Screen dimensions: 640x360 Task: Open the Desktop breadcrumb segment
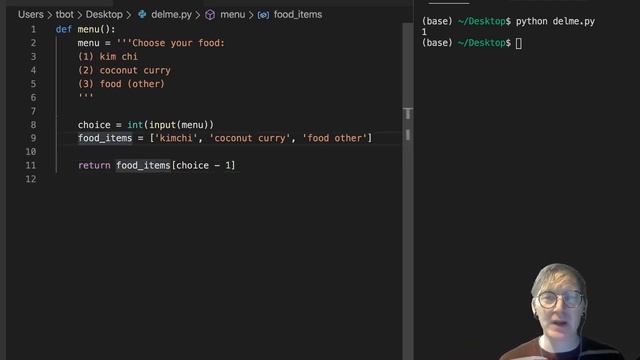tap(104, 15)
